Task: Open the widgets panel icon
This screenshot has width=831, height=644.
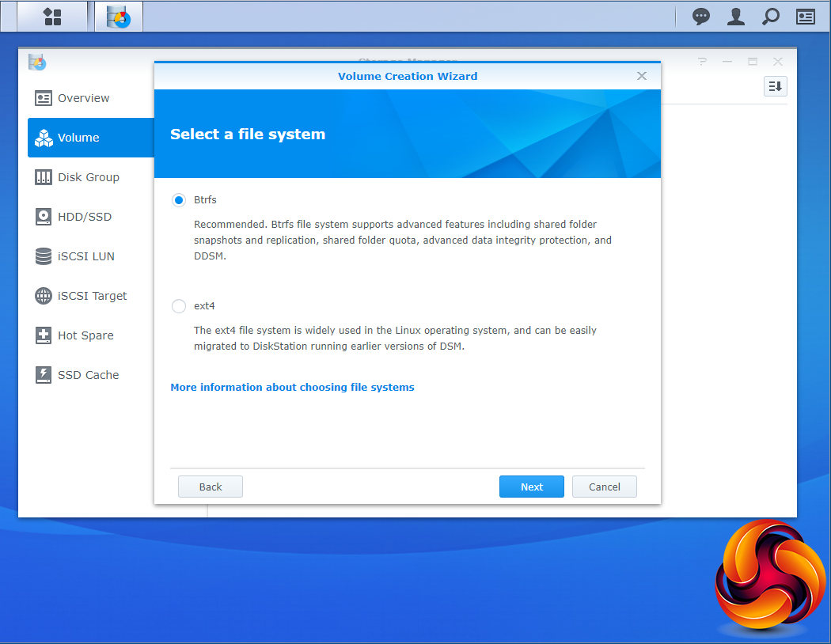Action: 806,17
